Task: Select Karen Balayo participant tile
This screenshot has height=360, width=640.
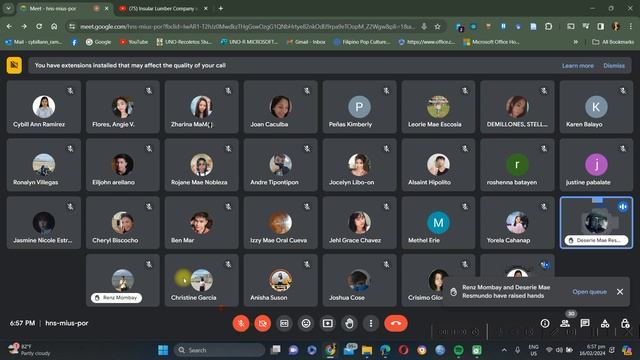Action: click(596, 107)
